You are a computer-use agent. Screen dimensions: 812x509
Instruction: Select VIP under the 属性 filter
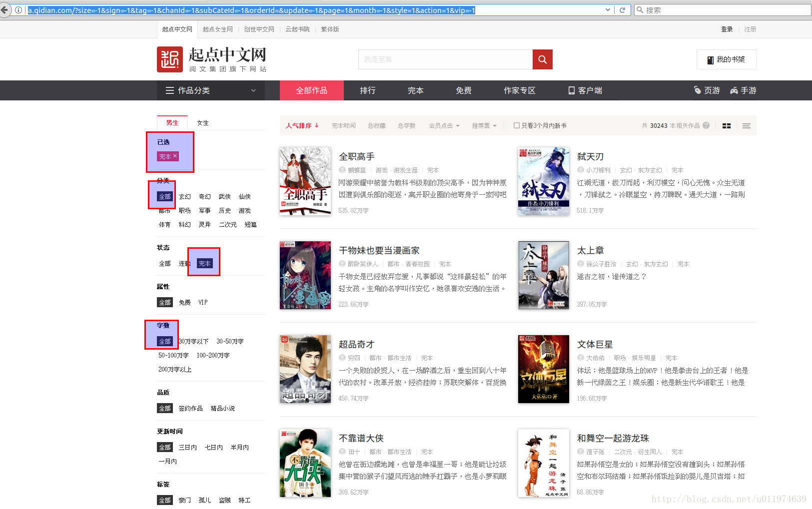pyautogui.click(x=203, y=303)
